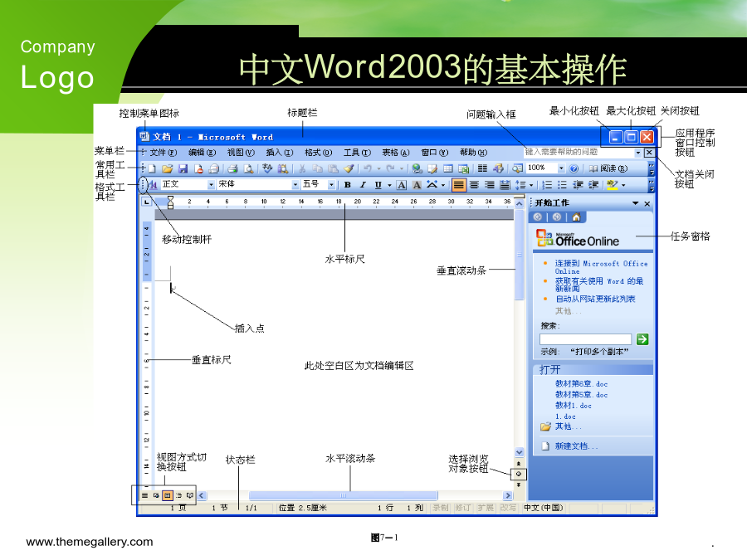The image size is (747, 560).
Task: Open the 开始工作 task pane dropdown arrow
Action: (x=635, y=203)
